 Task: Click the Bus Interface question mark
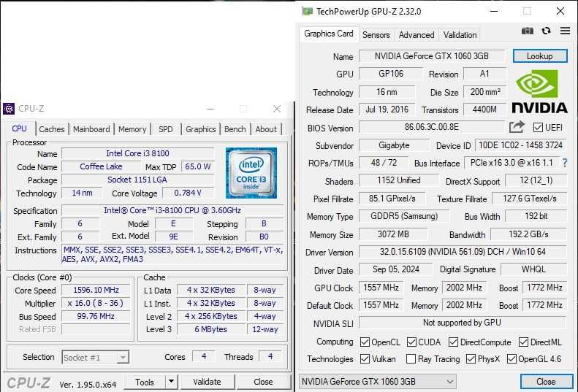[565, 163]
